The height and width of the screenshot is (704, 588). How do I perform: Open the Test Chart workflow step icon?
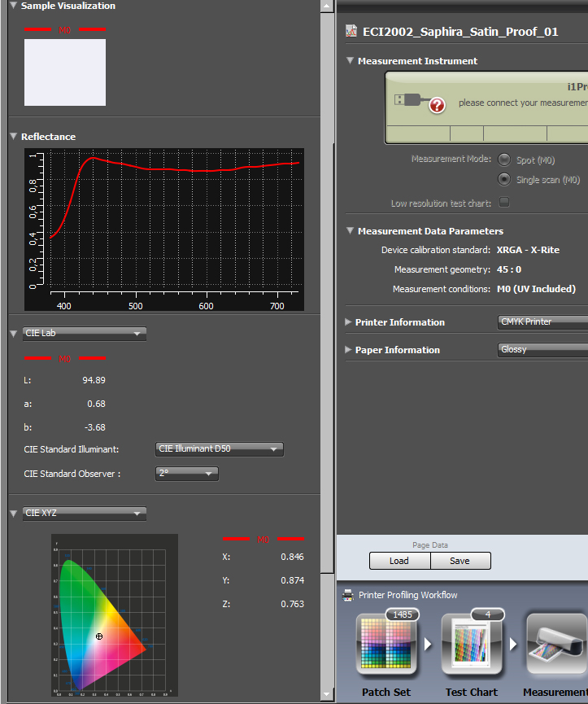[x=472, y=644]
